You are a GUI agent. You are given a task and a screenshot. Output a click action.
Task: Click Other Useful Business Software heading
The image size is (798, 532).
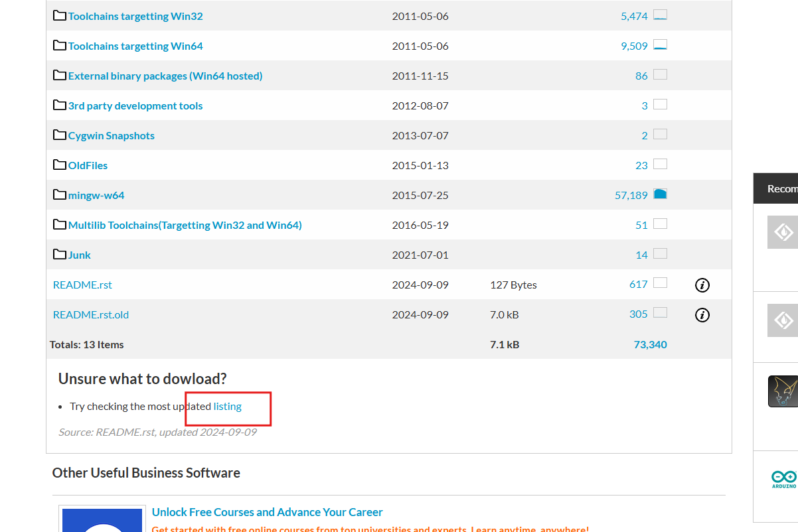146,473
